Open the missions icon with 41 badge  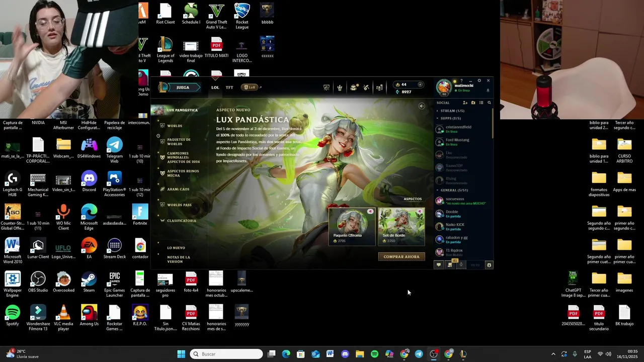450,264
